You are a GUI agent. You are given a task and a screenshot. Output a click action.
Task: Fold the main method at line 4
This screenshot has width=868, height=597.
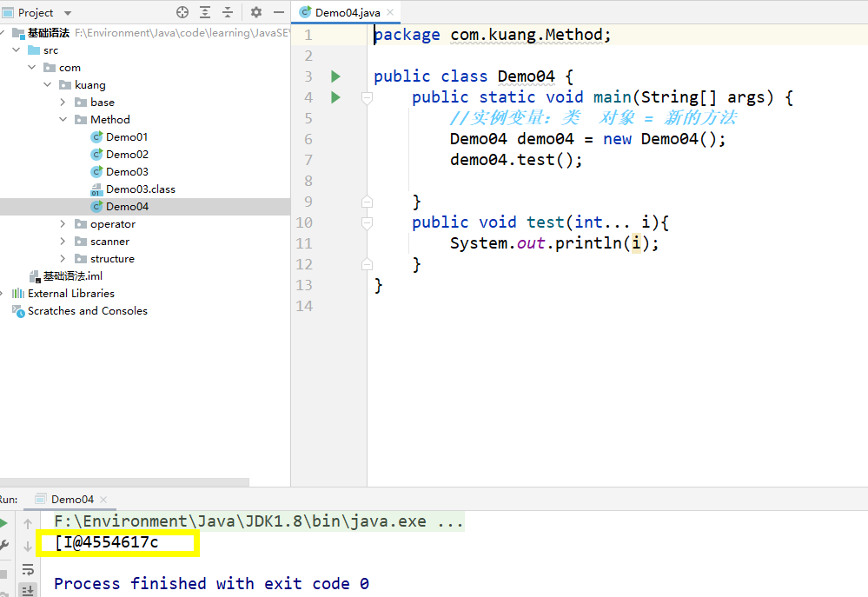367,98
